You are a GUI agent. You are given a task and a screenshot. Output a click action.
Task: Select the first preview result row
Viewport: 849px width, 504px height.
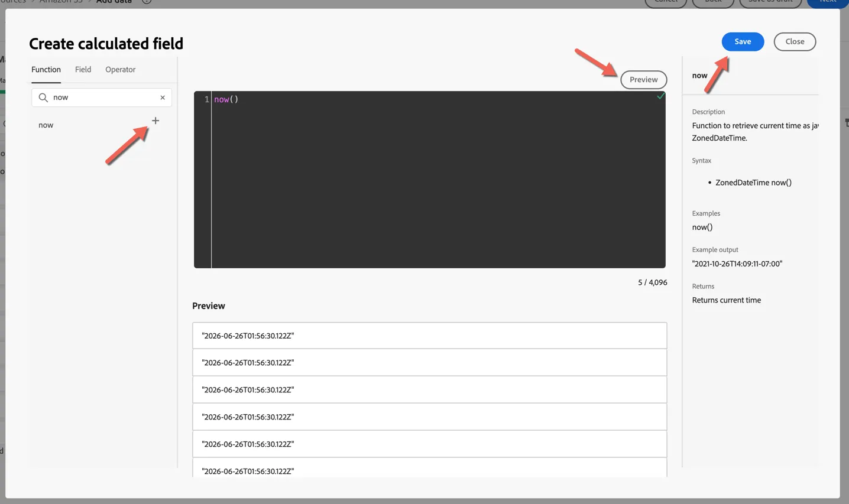[430, 336]
